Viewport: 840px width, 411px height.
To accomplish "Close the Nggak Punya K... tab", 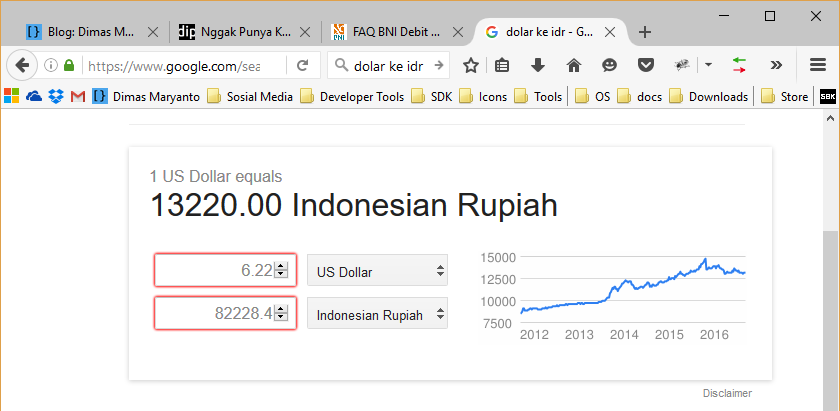I will pyautogui.click(x=305, y=32).
